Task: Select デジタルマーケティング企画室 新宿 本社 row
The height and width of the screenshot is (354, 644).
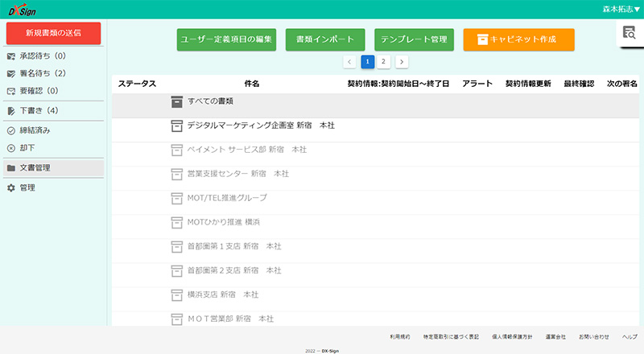Action: click(375, 130)
